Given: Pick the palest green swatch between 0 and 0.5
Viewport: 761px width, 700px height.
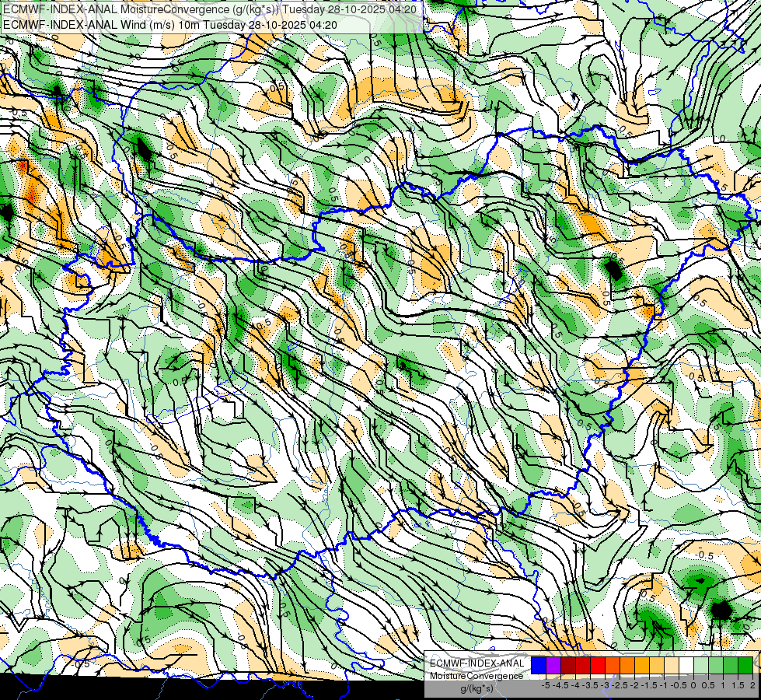Looking at the screenshot, I should [x=701, y=665].
